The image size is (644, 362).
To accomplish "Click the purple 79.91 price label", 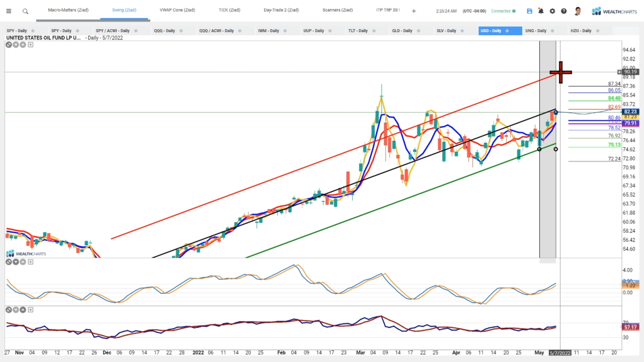I will (630, 123).
